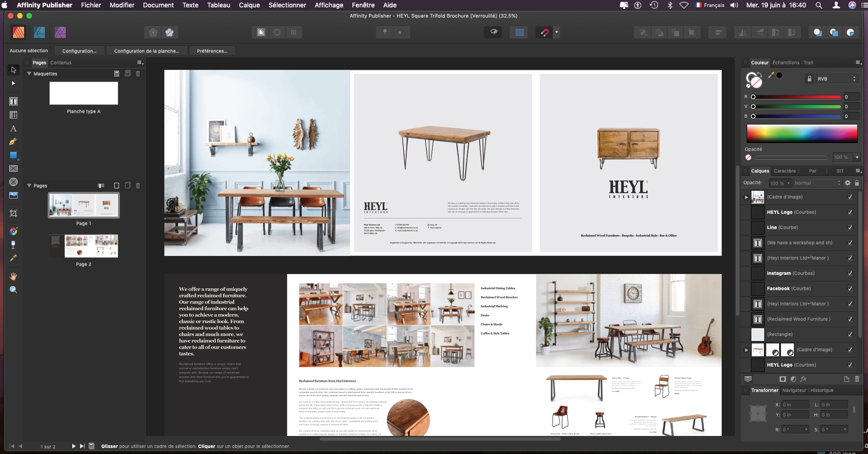Collapse the Pages section

(x=29, y=186)
